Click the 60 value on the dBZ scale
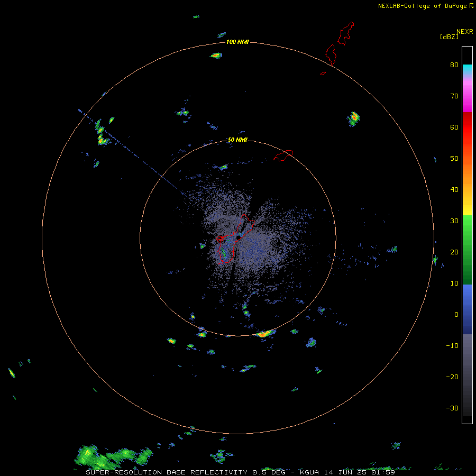The width and height of the screenshot is (476, 476). (454, 127)
